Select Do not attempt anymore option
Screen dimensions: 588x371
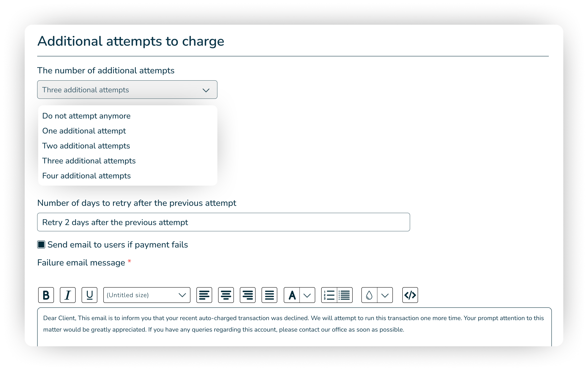pos(86,116)
